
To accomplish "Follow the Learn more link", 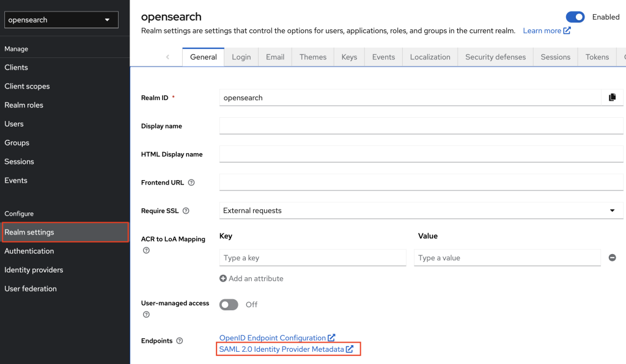I will tap(547, 31).
